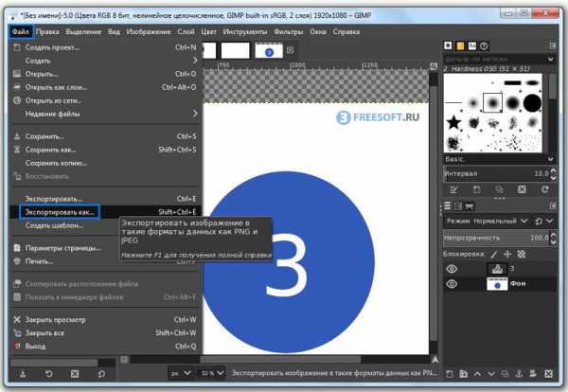Toggle lock position and size cross icon
The height and width of the screenshot is (392, 568).
pyautogui.click(x=507, y=255)
